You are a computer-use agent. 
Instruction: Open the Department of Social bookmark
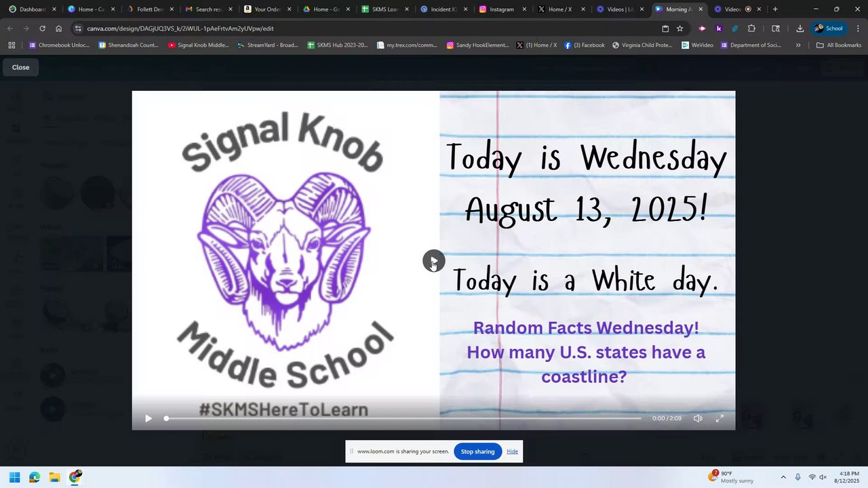click(x=751, y=45)
